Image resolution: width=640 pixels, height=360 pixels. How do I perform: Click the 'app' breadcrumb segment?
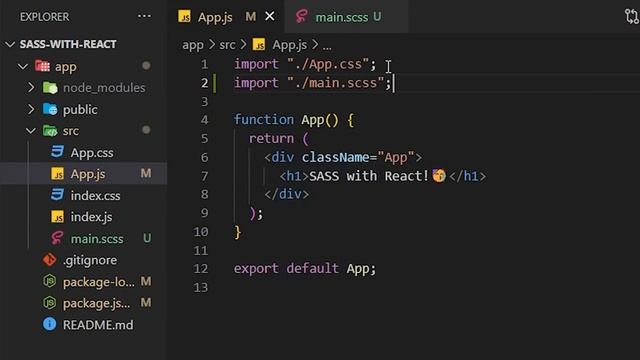193,45
